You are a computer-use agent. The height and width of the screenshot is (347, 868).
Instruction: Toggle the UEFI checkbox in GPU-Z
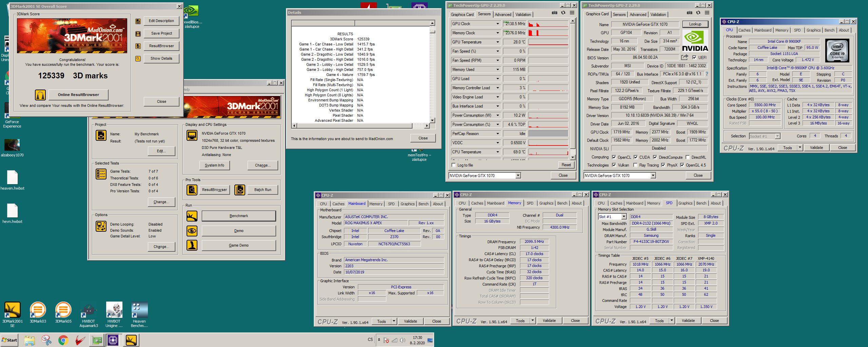click(x=694, y=58)
